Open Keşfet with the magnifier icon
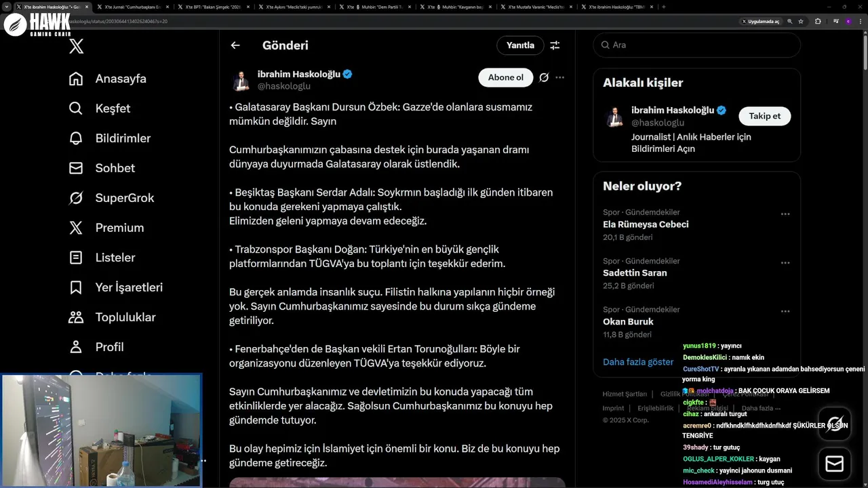Screen dimensions: 868x488 76,108
